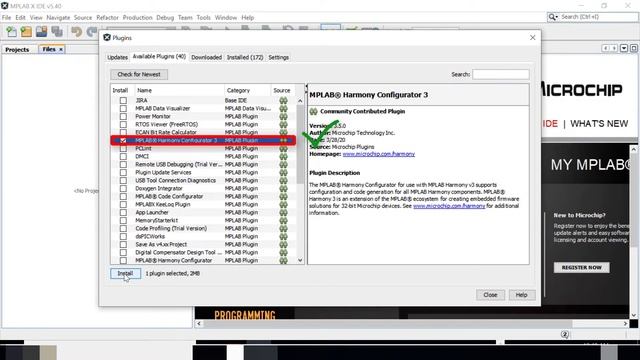Screen dimensions: 640x360
Task: Open the Installed (172) tab
Action: point(245,58)
